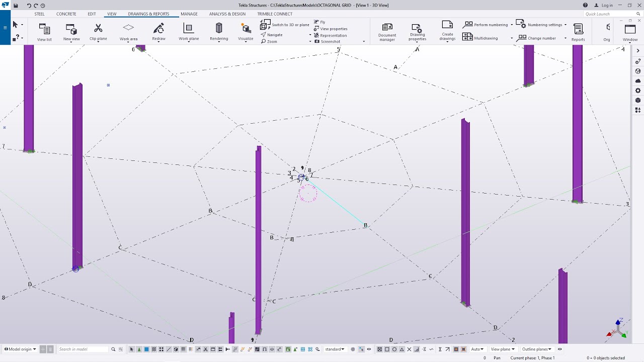Toggle snap to end points square switch
This screenshot has width=644, height=362.
pyautogui.click(x=387, y=349)
